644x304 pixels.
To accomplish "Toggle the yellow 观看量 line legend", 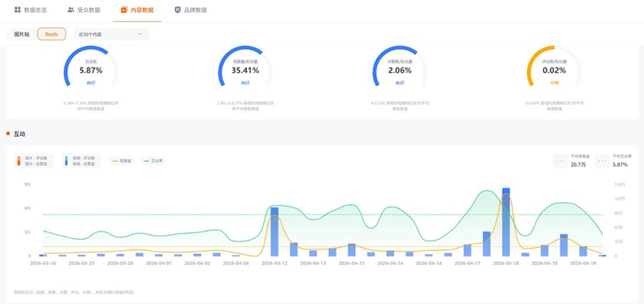I will coord(122,161).
